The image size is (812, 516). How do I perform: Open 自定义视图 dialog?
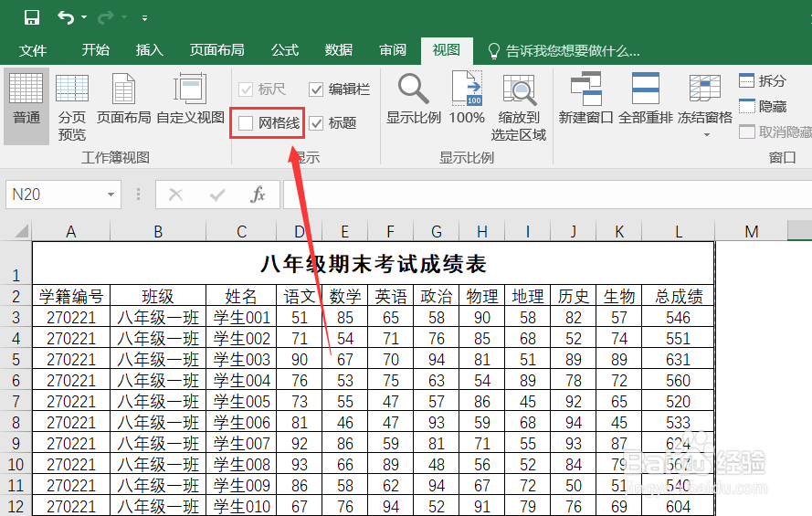point(190,99)
